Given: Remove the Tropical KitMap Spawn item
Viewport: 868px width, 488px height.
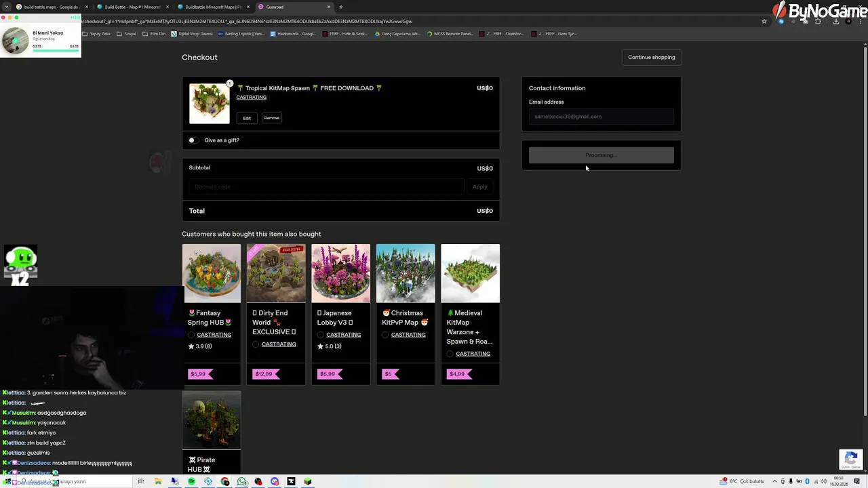Looking at the screenshot, I should coord(271,118).
